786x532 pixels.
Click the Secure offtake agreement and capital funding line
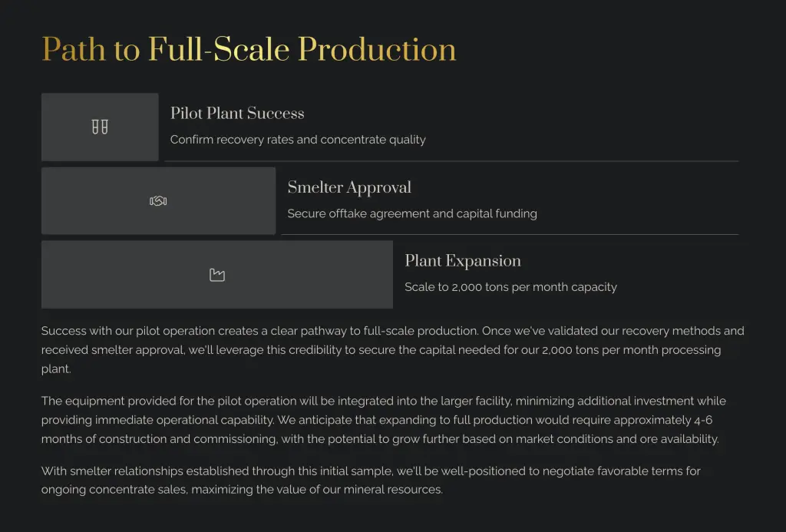[x=412, y=213]
